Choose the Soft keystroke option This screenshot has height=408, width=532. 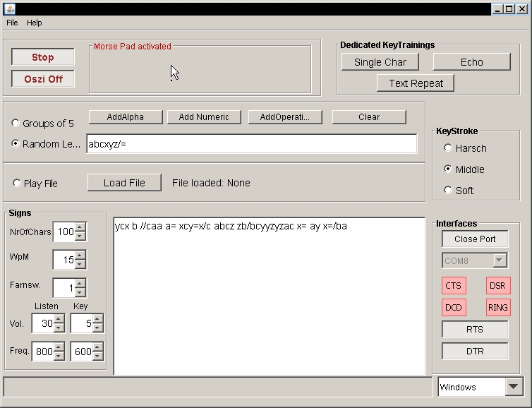pyautogui.click(x=448, y=190)
